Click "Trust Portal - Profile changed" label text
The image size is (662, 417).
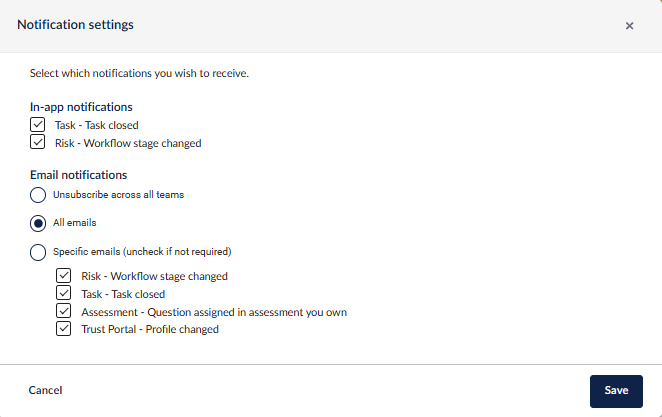coord(149,329)
